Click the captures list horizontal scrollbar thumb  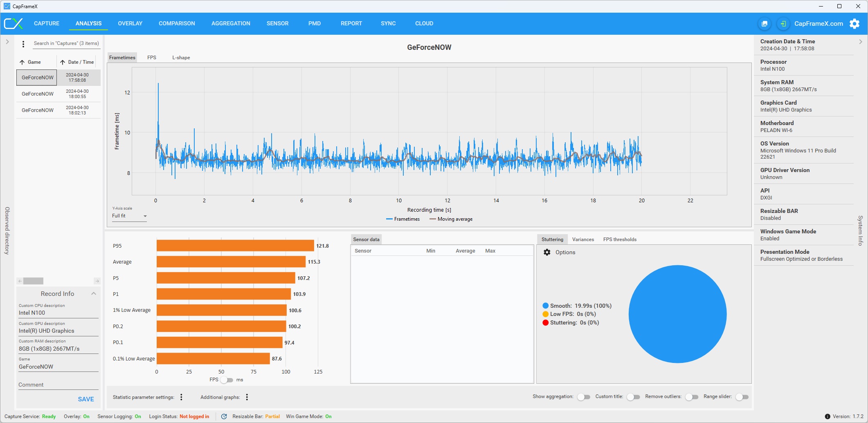tap(33, 281)
